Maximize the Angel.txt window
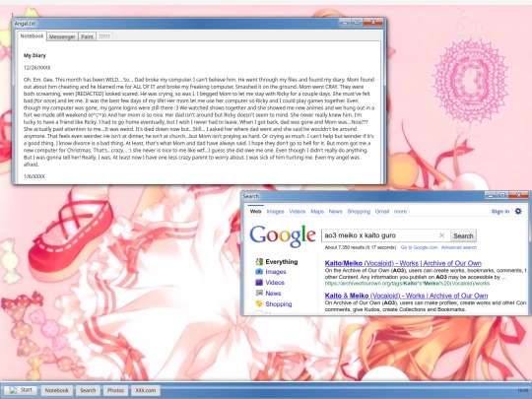532x399 pixels. [x=357, y=23]
